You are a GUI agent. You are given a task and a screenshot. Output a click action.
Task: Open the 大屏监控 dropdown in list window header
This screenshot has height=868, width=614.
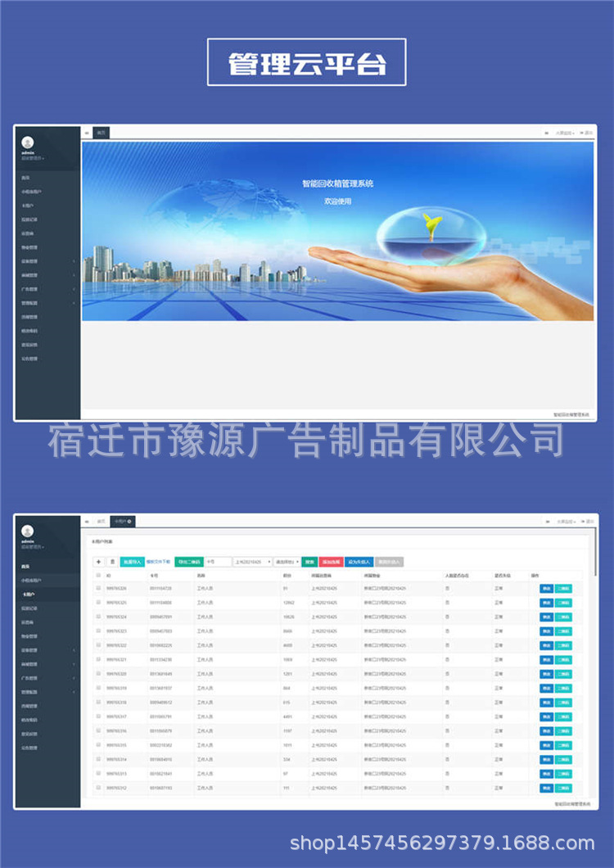coord(565,522)
